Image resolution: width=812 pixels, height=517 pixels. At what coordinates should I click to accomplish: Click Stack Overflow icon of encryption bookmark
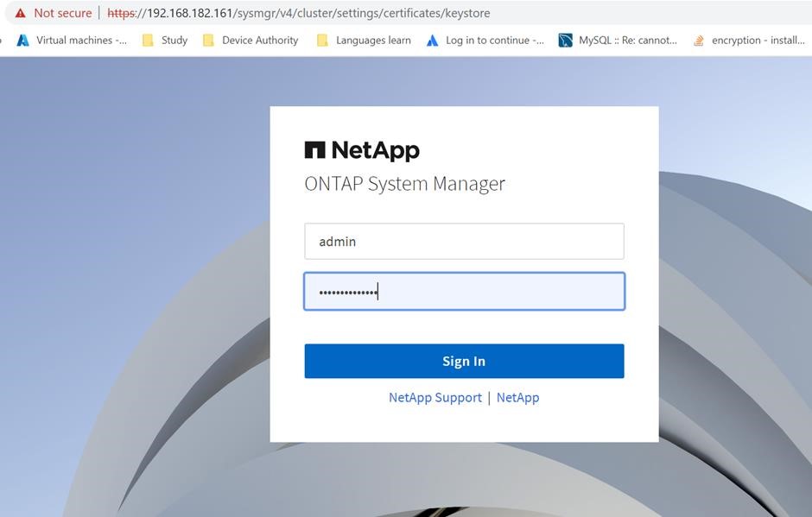[x=699, y=41]
